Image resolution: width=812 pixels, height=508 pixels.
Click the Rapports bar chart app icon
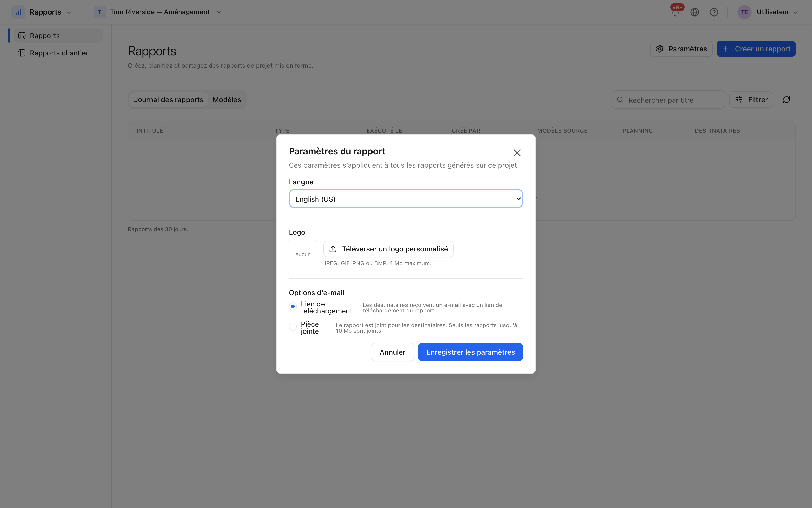(x=19, y=12)
